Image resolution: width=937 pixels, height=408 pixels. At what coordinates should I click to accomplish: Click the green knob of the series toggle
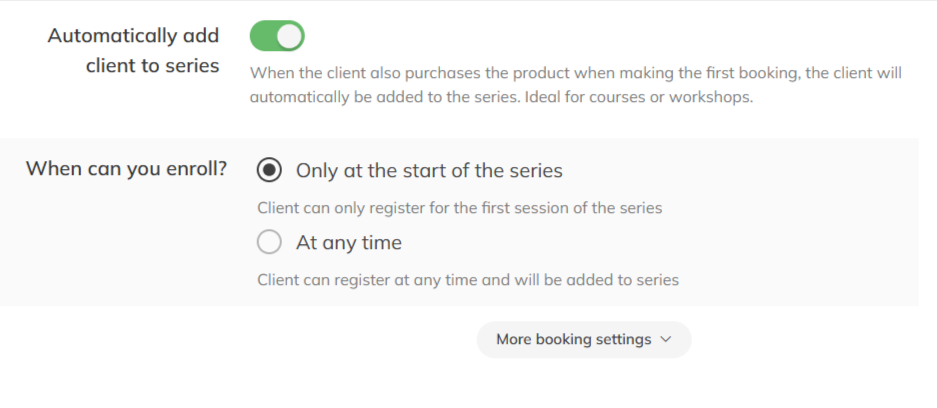[x=289, y=37]
